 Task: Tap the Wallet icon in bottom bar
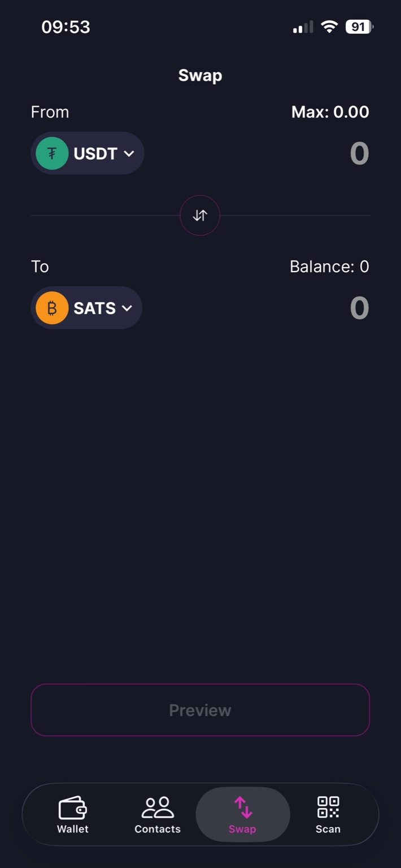[x=73, y=808]
